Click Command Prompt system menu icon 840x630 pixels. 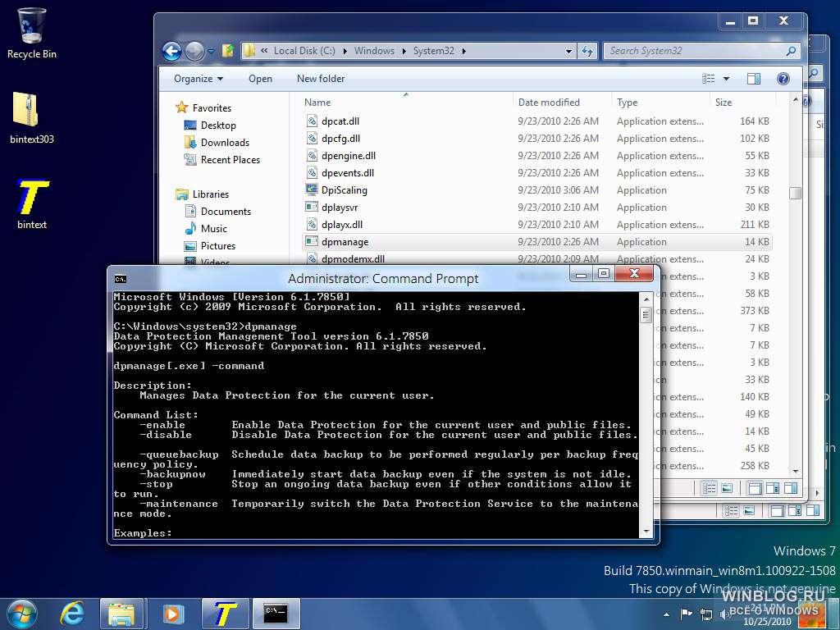click(x=120, y=279)
